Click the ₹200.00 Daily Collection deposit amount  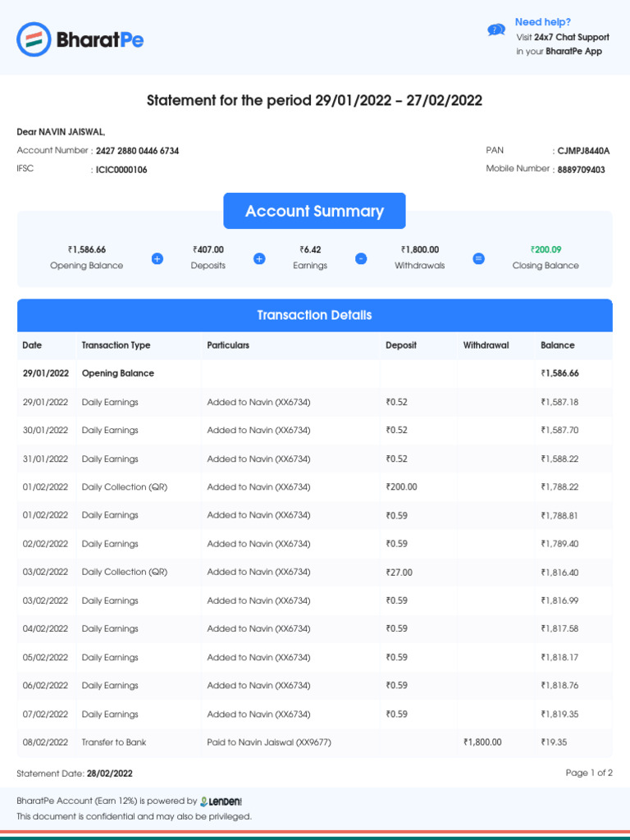pos(402,486)
